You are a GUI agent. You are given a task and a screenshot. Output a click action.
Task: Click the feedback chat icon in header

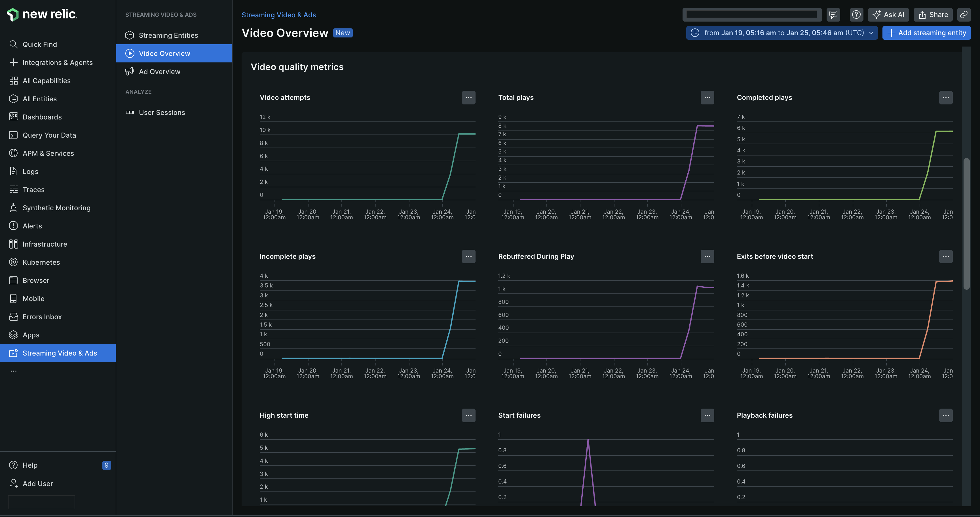coord(833,15)
